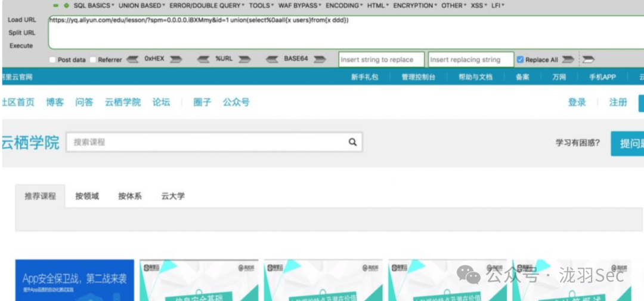644x301 pixels.
Task: Click the left arrow beside %URL
Action: (x=204, y=60)
